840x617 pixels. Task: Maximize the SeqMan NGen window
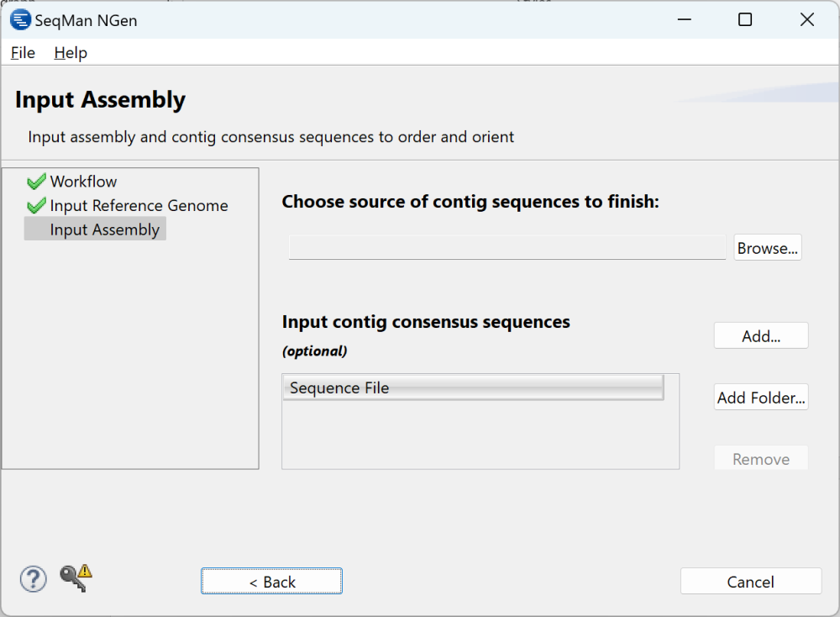point(745,20)
